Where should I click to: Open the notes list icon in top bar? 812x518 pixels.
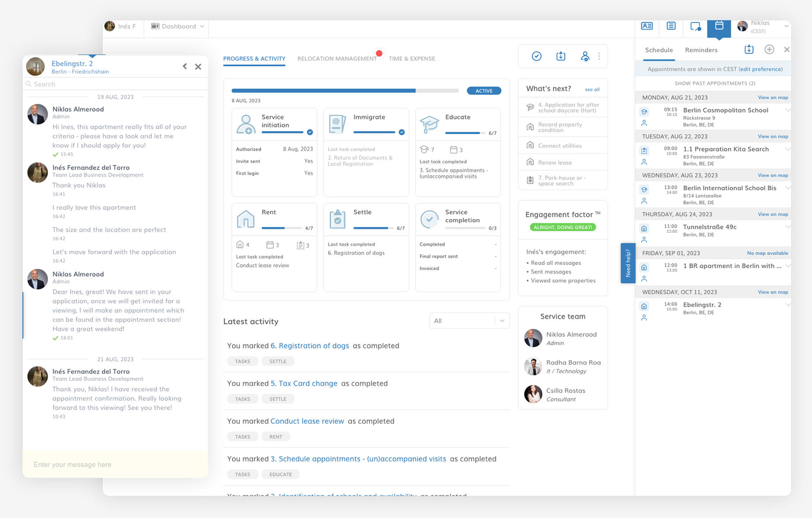[671, 26]
